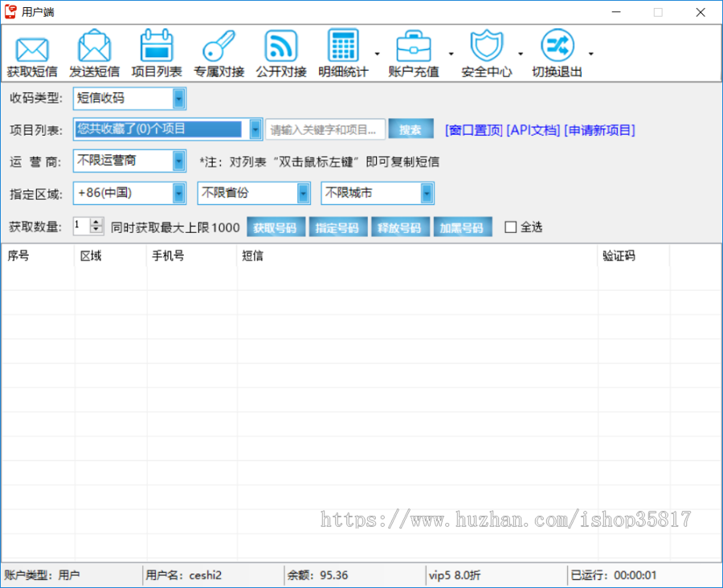
Task: Select the 公开对接 icon
Action: click(280, 51)
